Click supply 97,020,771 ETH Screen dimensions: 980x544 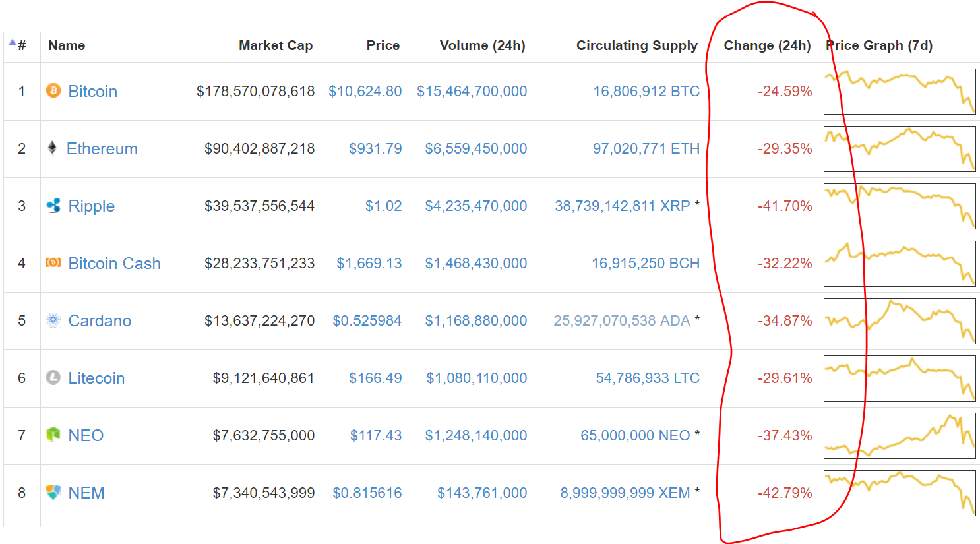coord(646,149)
